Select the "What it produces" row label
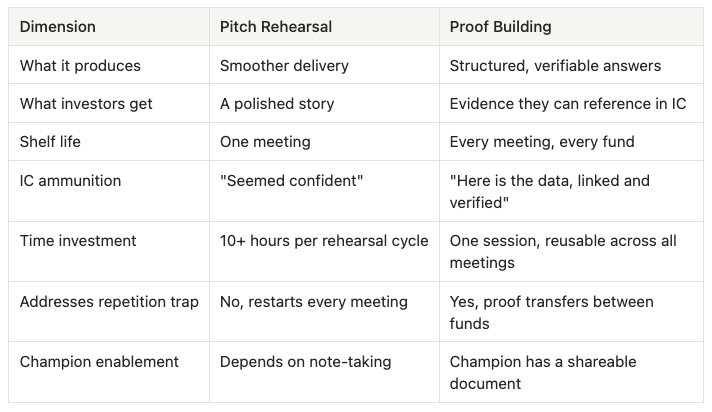This screenshot has height=412, width=712. (80, 66)
